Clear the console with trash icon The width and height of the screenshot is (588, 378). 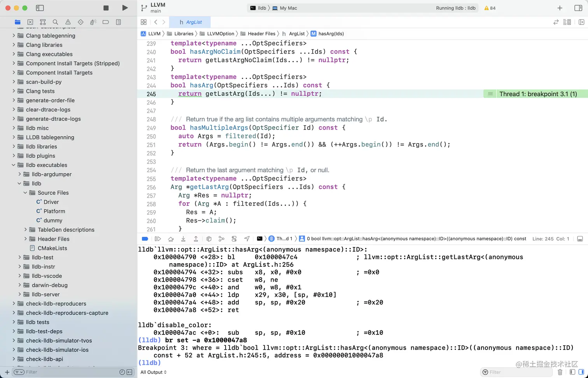tap(560, 372)
